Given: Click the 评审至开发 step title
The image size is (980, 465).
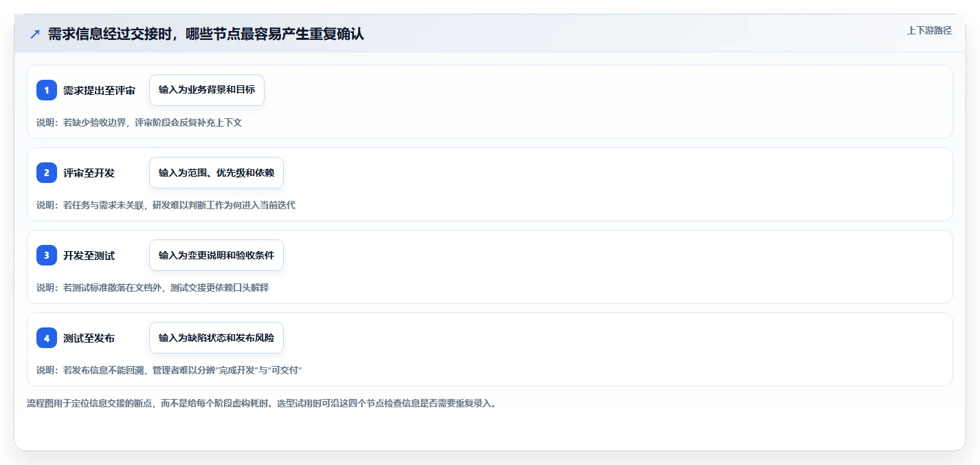Looking at the screenshot, I should coord(89,173).
